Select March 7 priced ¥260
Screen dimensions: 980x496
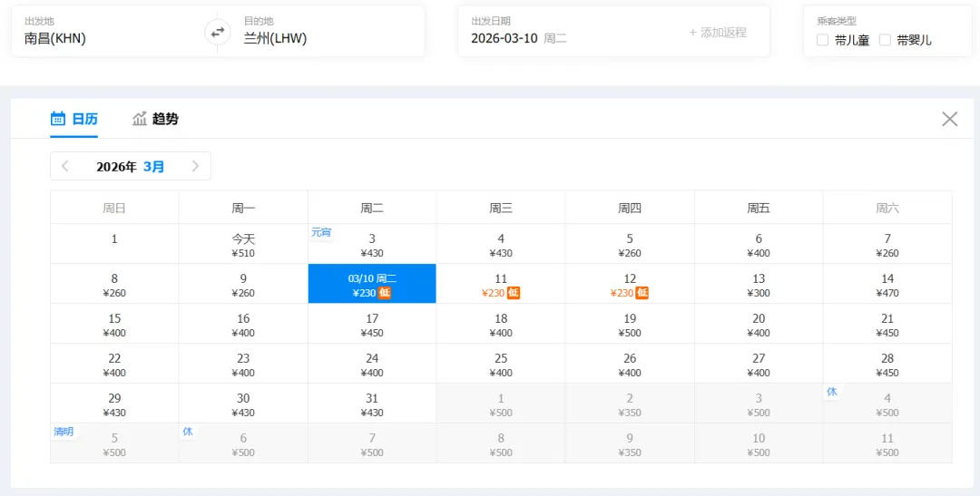(x=887, y=244)
